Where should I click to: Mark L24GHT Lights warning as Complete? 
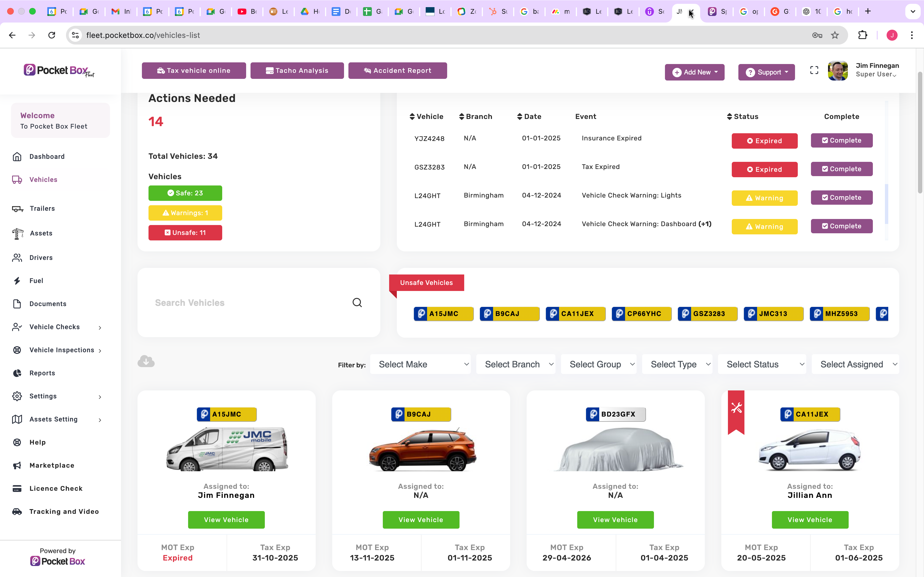click(x=842, y=198)
